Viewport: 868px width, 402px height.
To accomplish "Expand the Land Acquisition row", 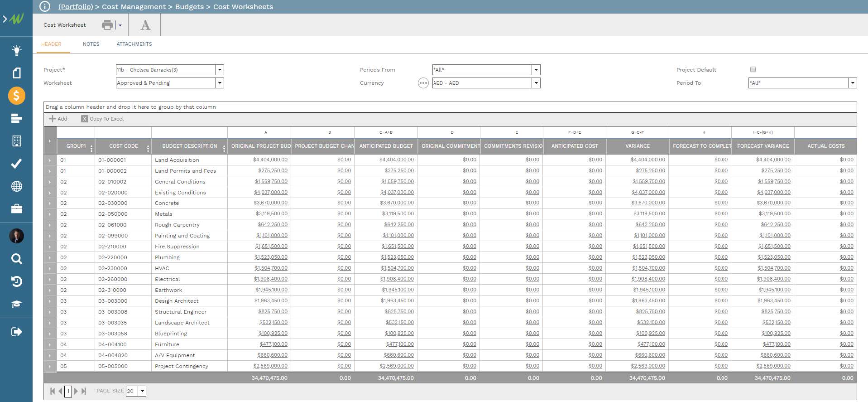I will click(x=50, y=160).
